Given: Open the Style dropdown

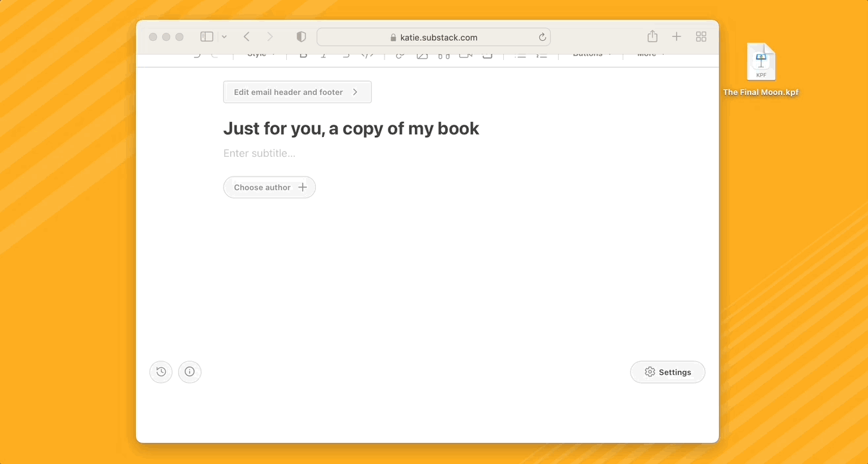Looking at the screenshot, I should [x=259, y=55].
